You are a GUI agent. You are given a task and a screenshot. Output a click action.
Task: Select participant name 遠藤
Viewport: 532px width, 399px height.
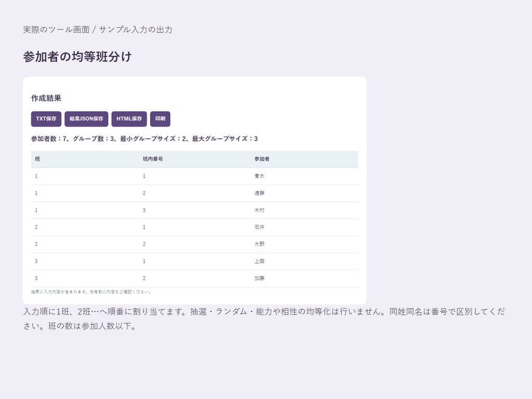[259, 193]
